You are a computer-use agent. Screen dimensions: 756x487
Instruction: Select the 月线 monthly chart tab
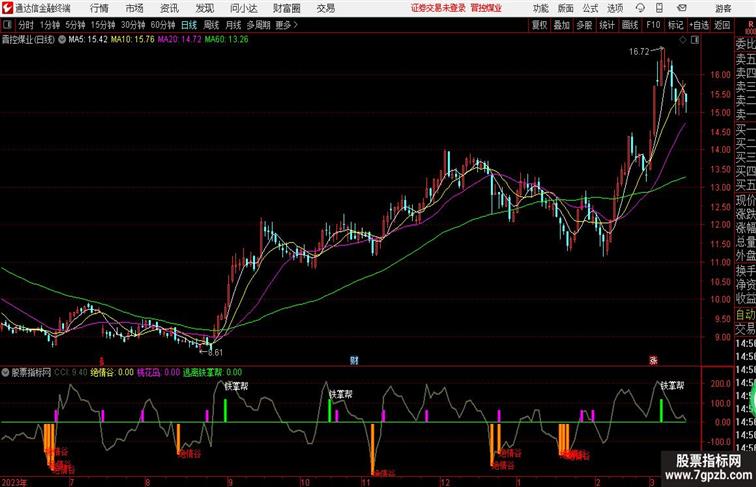pos(233,25)
